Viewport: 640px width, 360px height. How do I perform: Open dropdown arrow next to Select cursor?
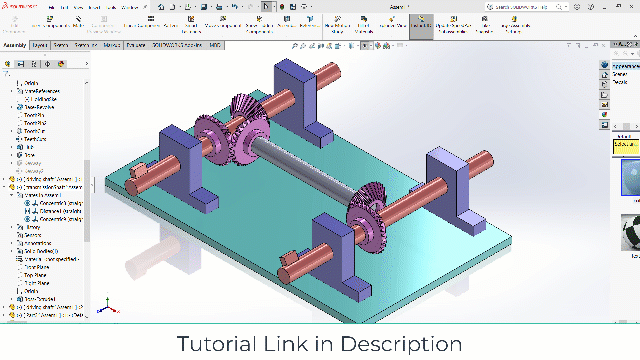point(274,7)
